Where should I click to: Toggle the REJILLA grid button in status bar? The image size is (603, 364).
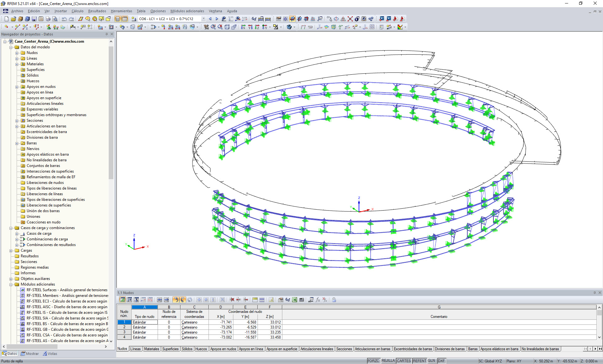(x=388, y=361)
